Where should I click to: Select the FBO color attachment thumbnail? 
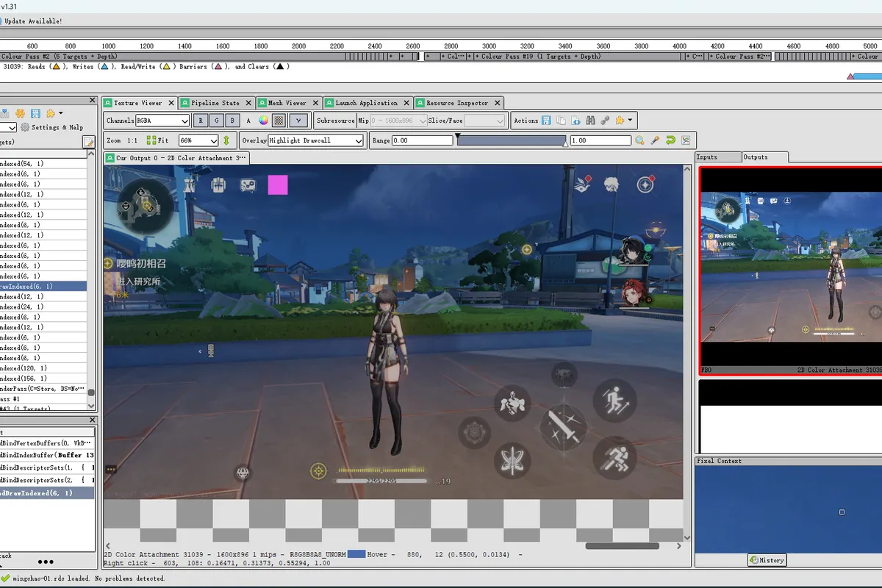coord(791,271)
